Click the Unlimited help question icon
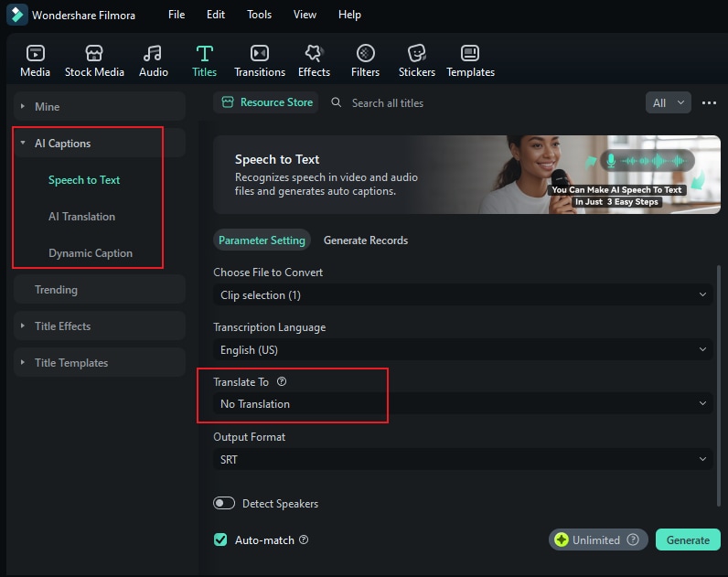728x577 pixels. (x=633, y=540)
